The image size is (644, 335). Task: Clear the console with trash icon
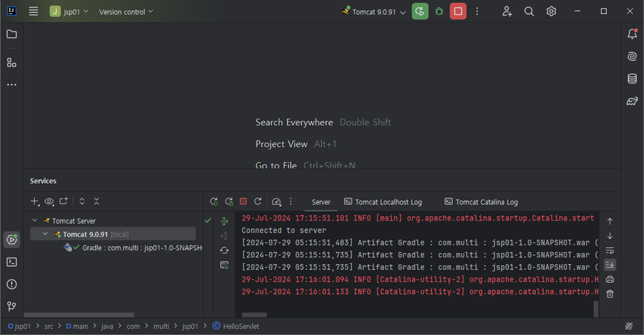[x=610, y=294]
